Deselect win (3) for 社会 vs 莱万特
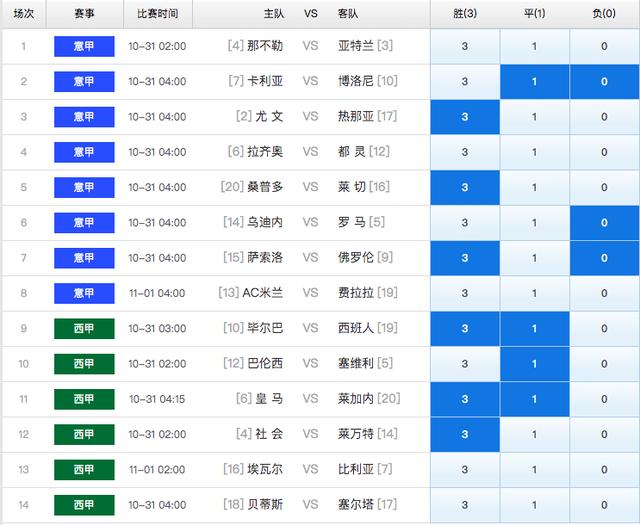This screenshot has width=640, height=525. click(465, 435)
